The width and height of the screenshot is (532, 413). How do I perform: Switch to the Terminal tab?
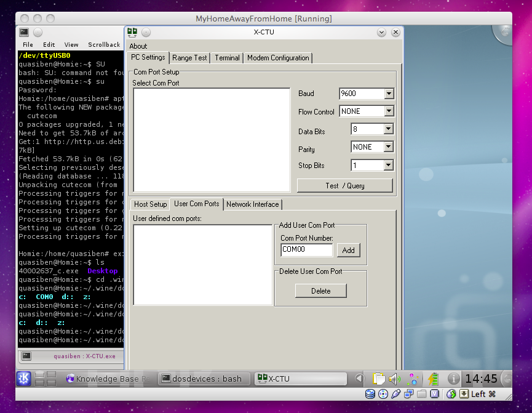pos(227,58)
